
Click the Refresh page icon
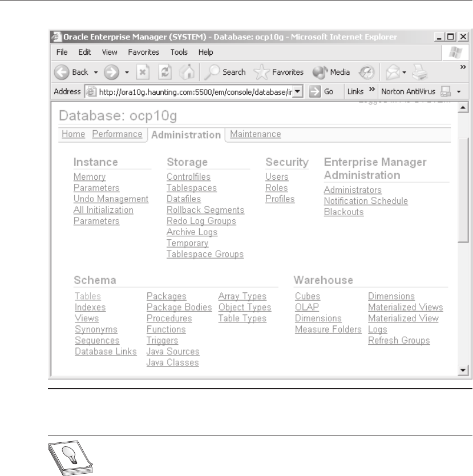(x=165, y=72)
